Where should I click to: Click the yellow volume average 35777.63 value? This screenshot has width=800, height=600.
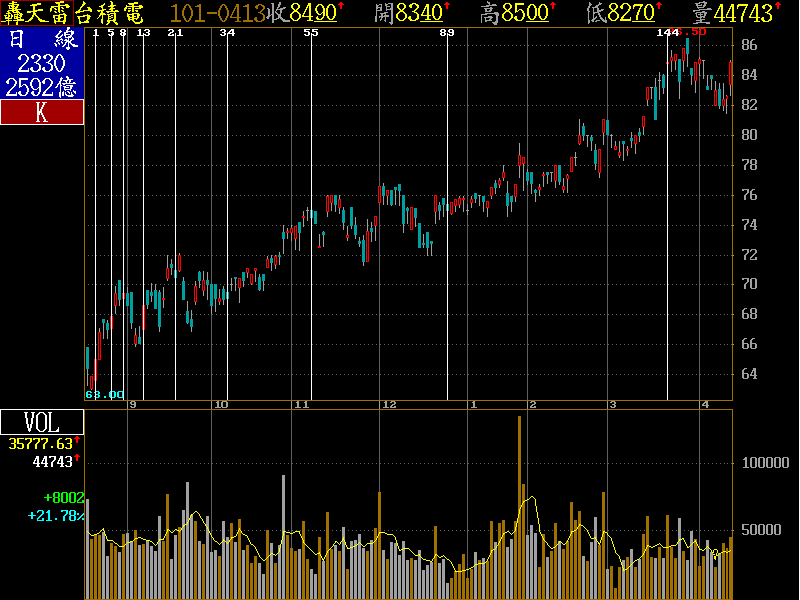pos(42,443)
